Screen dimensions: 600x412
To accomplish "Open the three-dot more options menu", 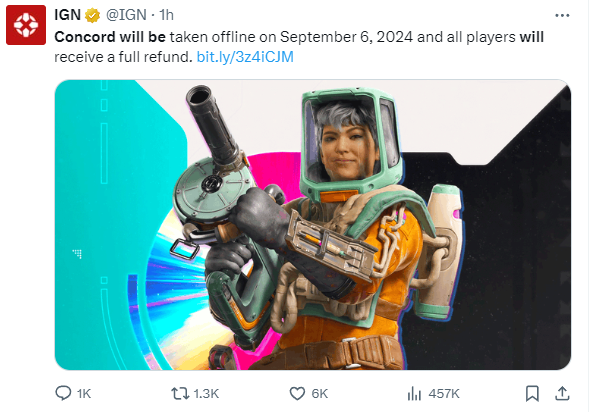I will (562, 15).
